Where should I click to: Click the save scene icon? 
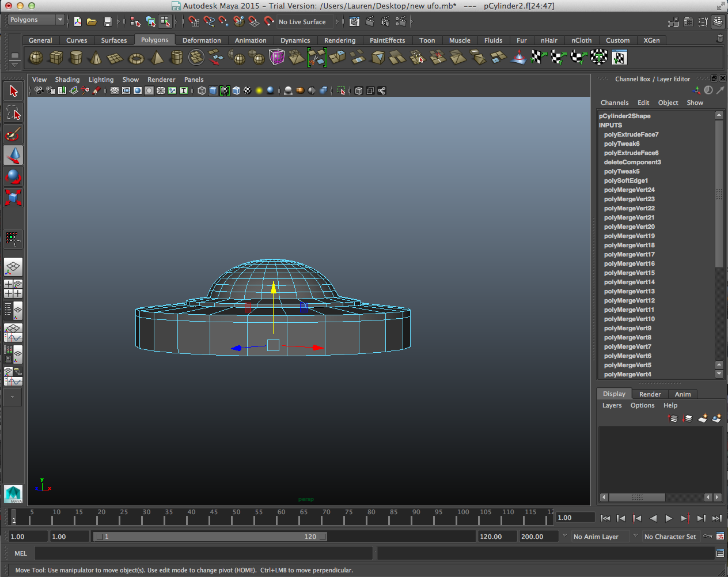(x=107, y=22)
